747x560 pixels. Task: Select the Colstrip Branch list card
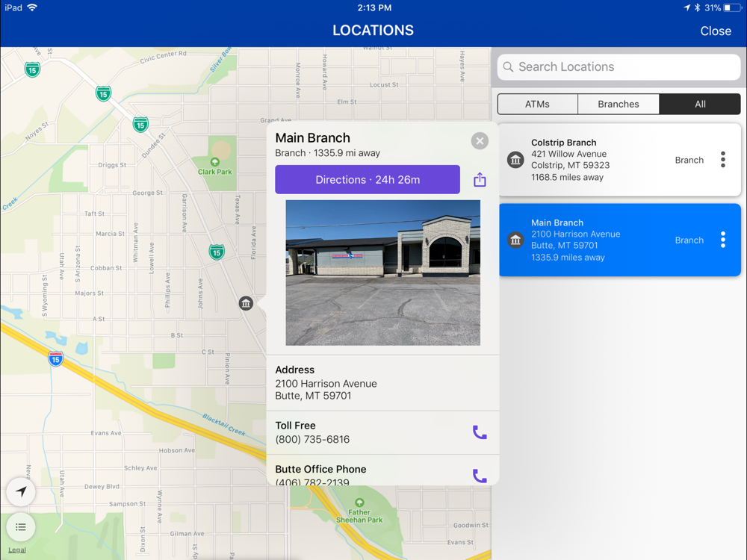(620, 160)
